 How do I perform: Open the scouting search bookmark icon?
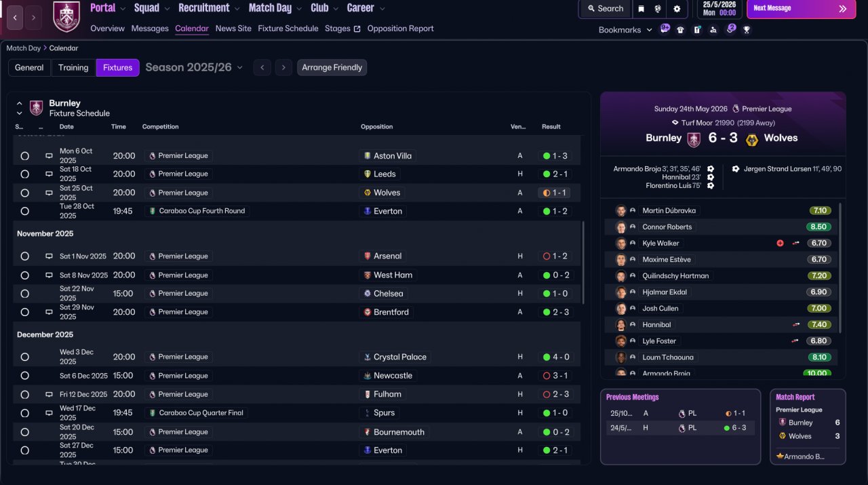pos(713,30)
